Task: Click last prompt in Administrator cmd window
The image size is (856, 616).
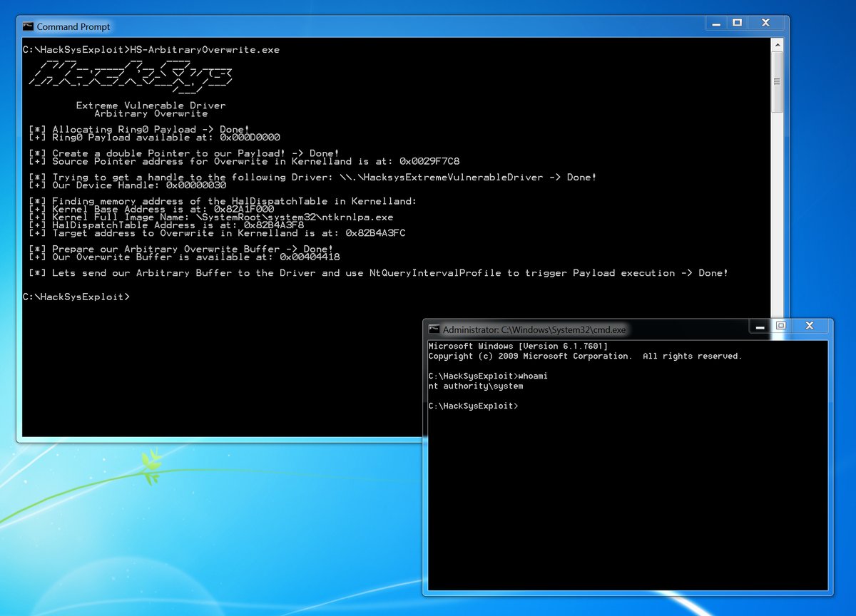Action: (x=473, y=406)
